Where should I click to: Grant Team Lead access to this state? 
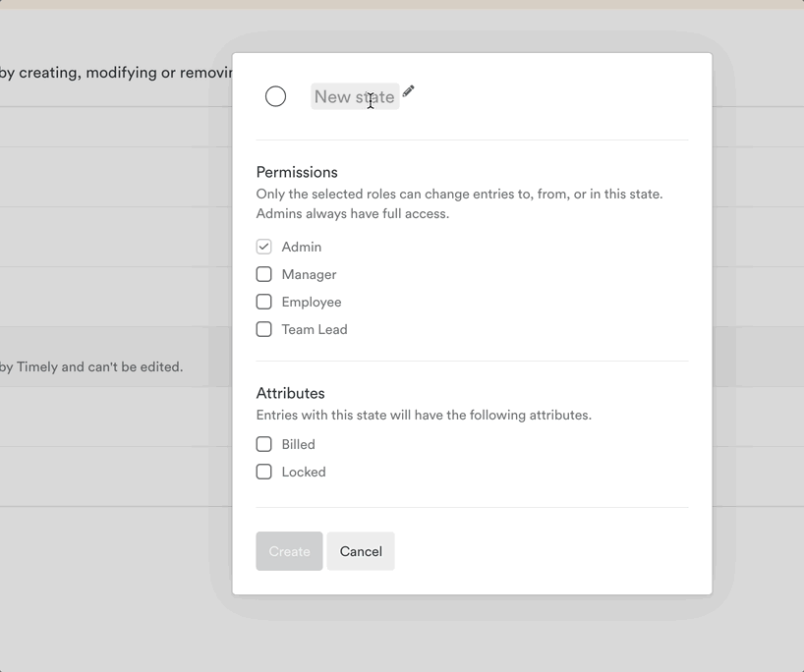click(263, 329)
